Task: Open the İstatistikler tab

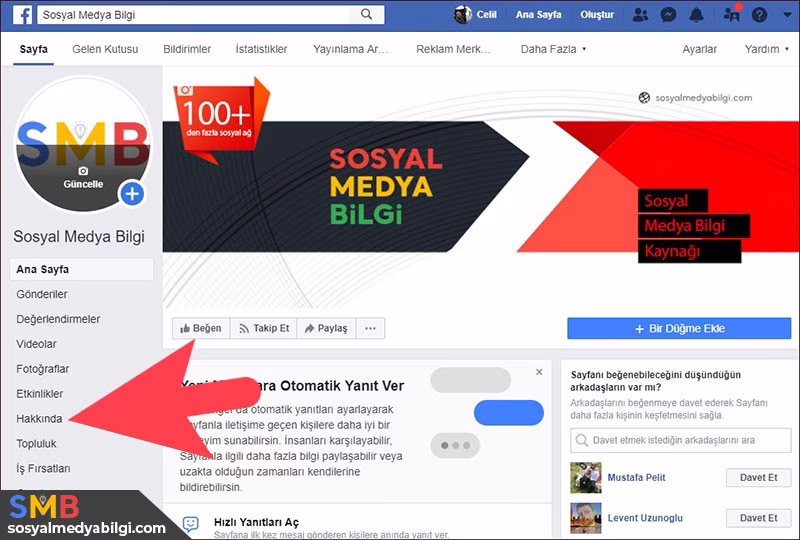Action: coord(261,50)
